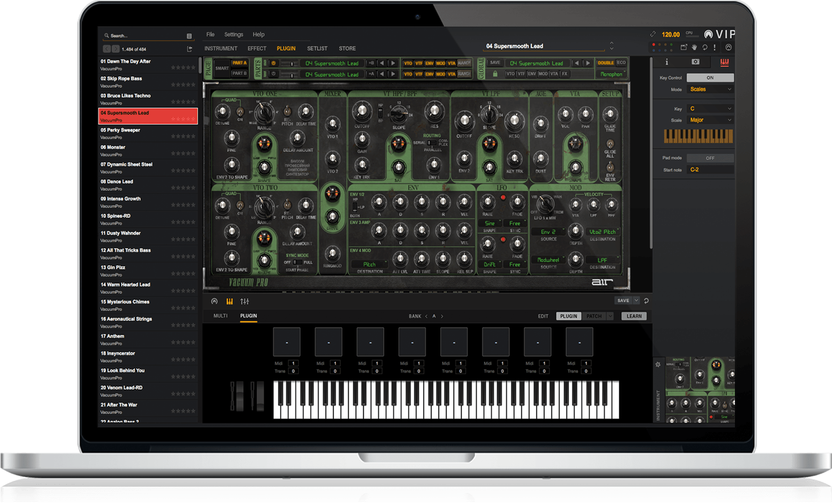Open the new window icon in top toolbar
The width and height of the screenshot is (832, 504).
click(684, 47)
